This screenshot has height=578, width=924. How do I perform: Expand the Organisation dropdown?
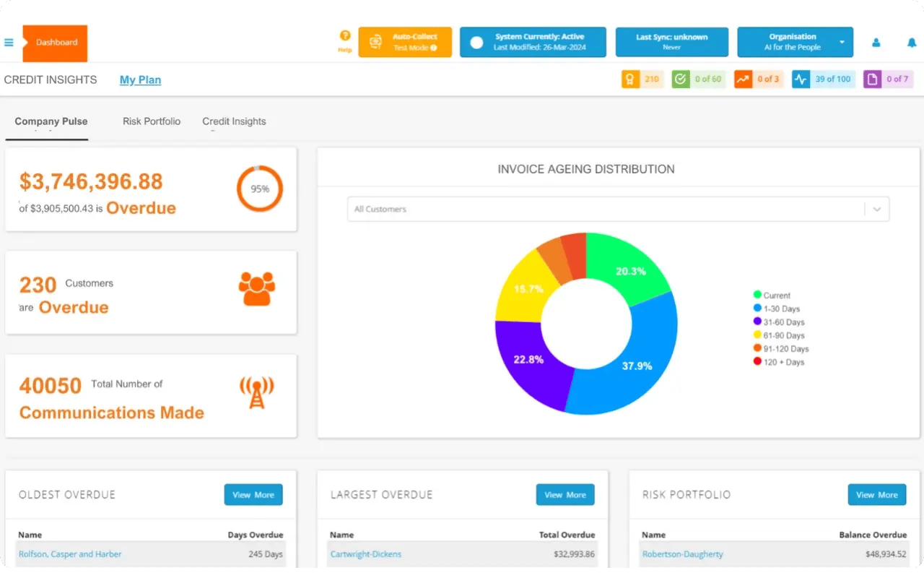point(795,42)
